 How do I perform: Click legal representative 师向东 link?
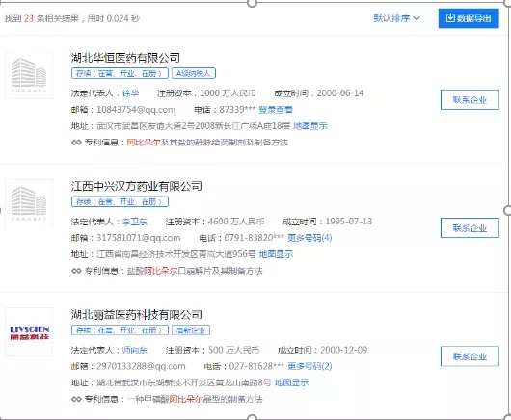135,350
